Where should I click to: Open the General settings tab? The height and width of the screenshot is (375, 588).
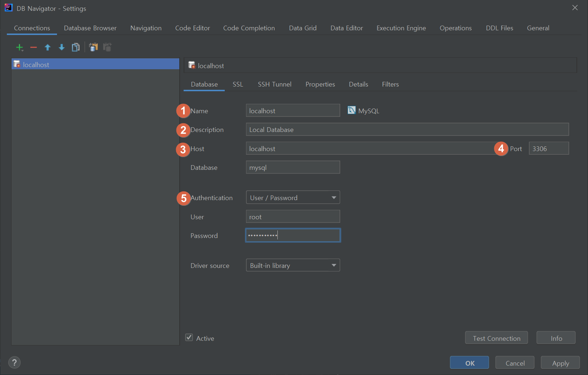click(x=538, y=28)
